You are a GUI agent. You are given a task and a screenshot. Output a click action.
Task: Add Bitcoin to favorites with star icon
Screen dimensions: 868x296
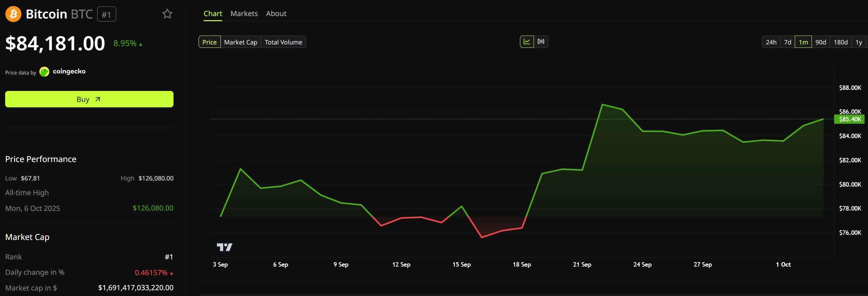(167, 14)
